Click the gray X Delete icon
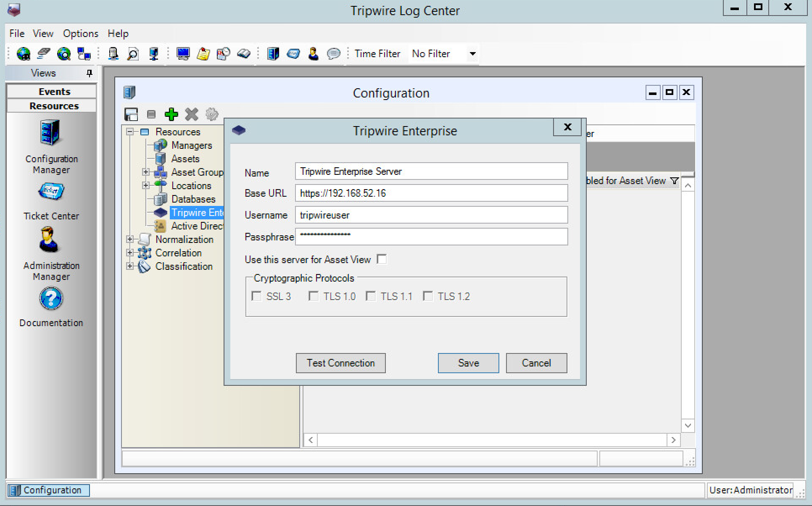 pos(192,114)
